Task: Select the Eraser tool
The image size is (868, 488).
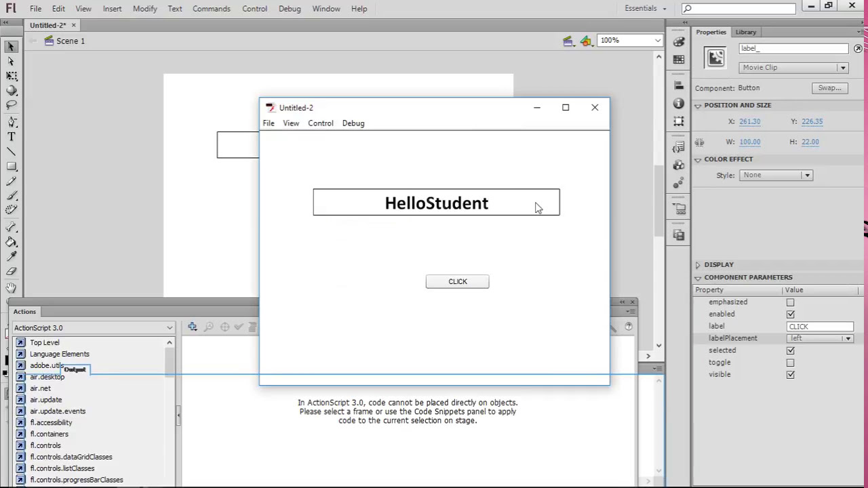Action: tap(11, 272)
